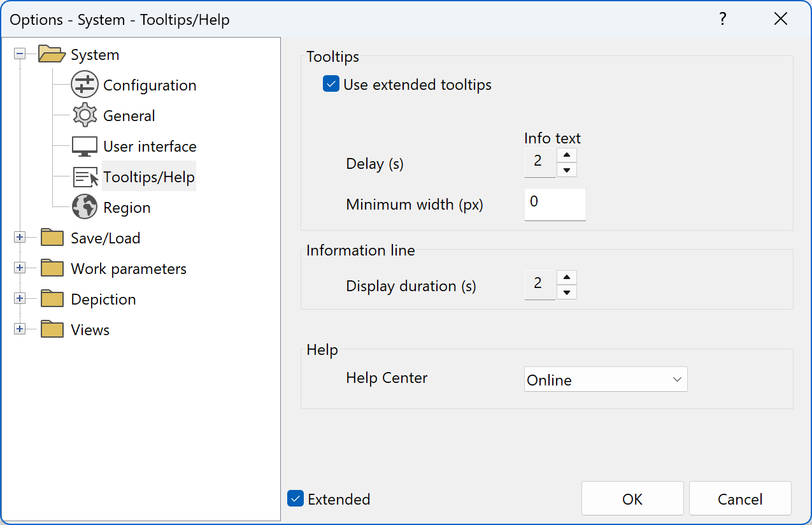Click the Work parameters folder icon
This screenshot has height=525, width=812.
pos(51,268)
